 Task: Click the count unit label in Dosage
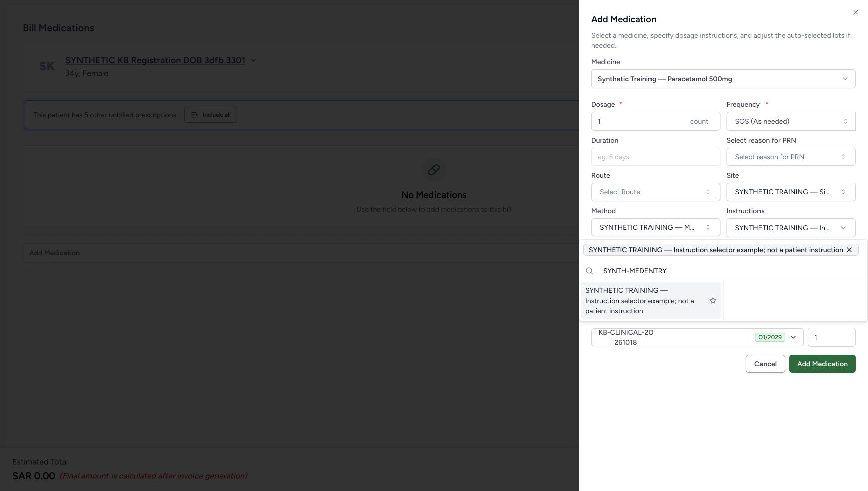coord(699,121)
